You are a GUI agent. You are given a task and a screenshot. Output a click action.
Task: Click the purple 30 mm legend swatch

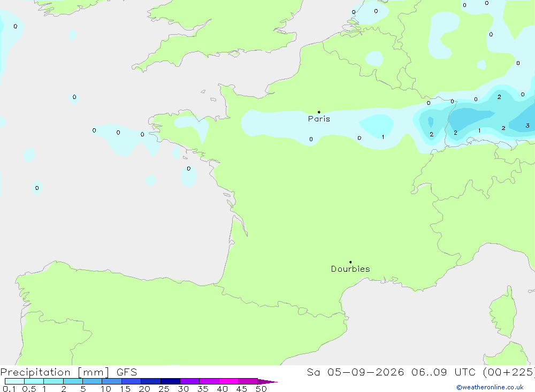pyautogui.click(x=190, y=381)
